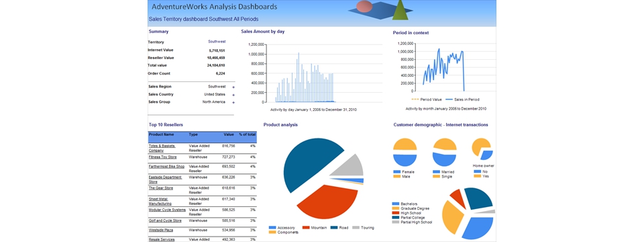The width and height of the screenshot is (644, 242).
Task: Click the Reseller Value 18,466,459 figure
Action: [216, 58]
